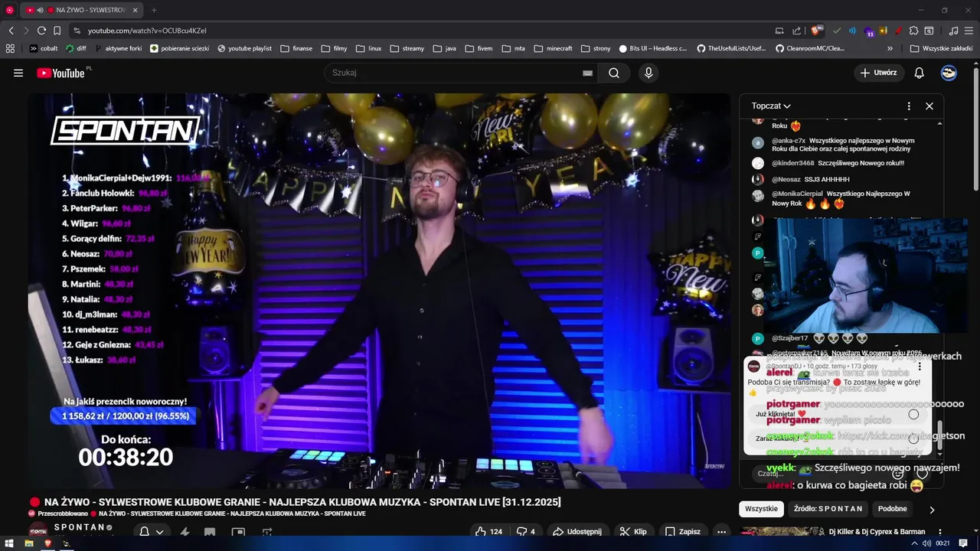Click the red feather extension icon
This screenshot has height=551, width=980.
point(897,31)
